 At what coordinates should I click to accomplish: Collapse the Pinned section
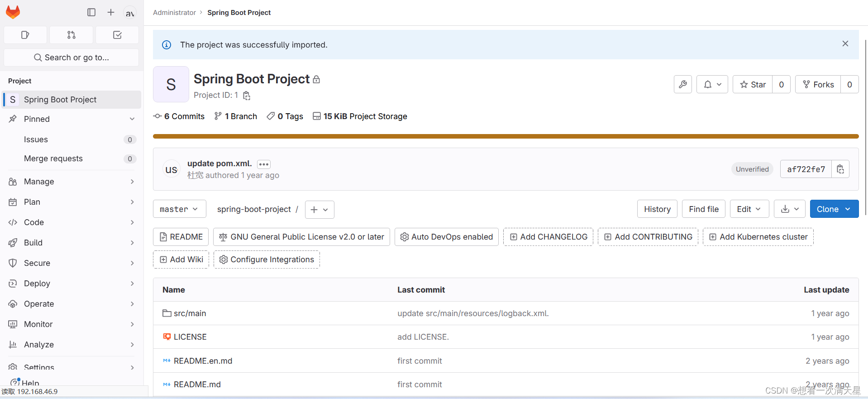(72, 119)
